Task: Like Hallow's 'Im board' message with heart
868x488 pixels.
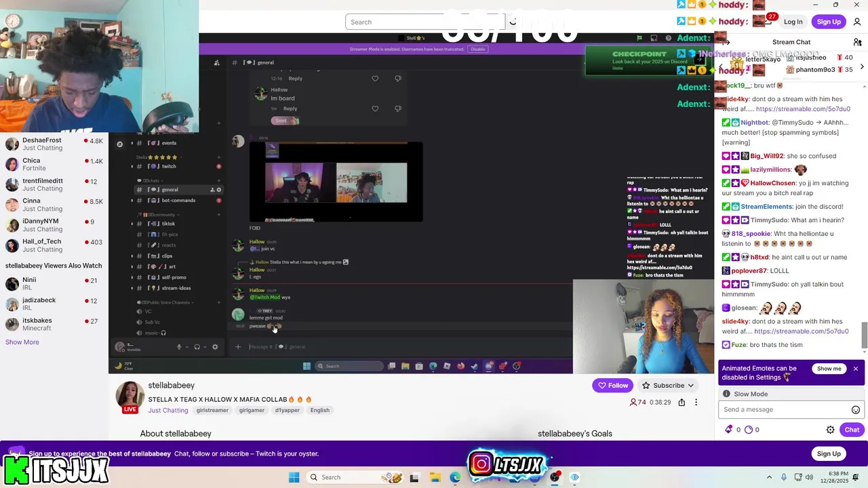Action: [375, 108]
